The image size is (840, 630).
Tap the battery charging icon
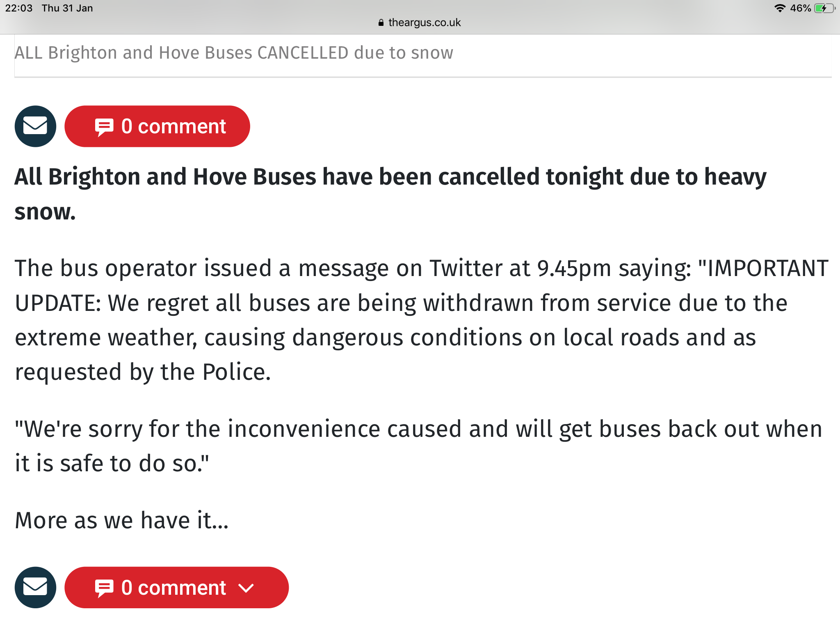(824, 8)
